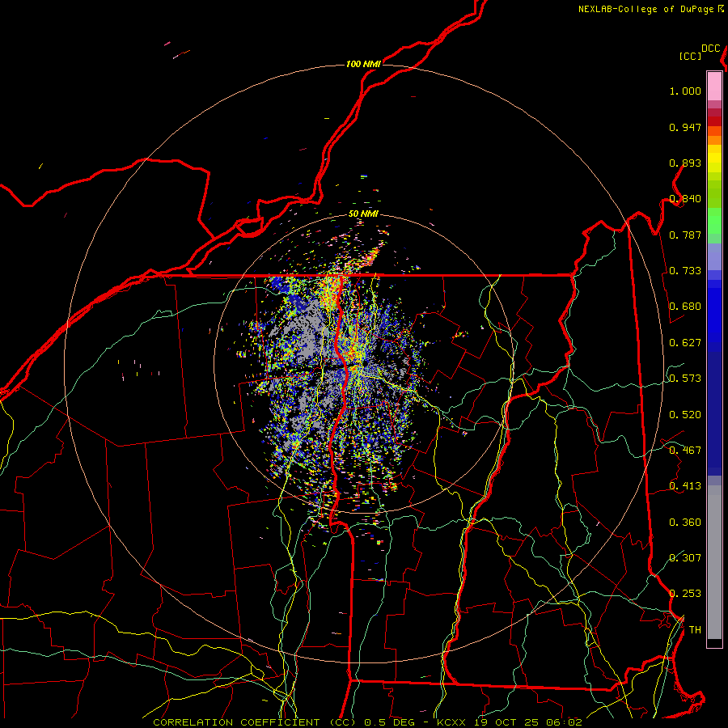Click the 0.520 scale value

[685, 415]
